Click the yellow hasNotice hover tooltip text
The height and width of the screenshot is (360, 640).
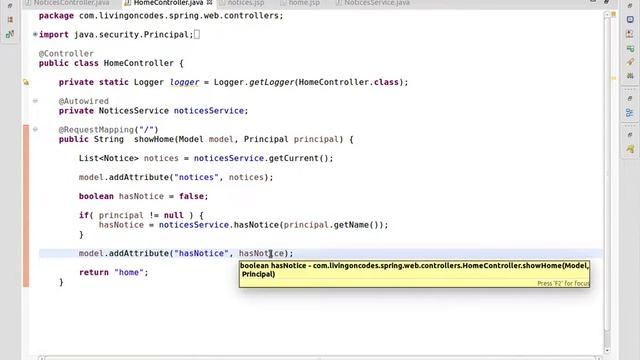pyautogui.click(x=414, y=270)
